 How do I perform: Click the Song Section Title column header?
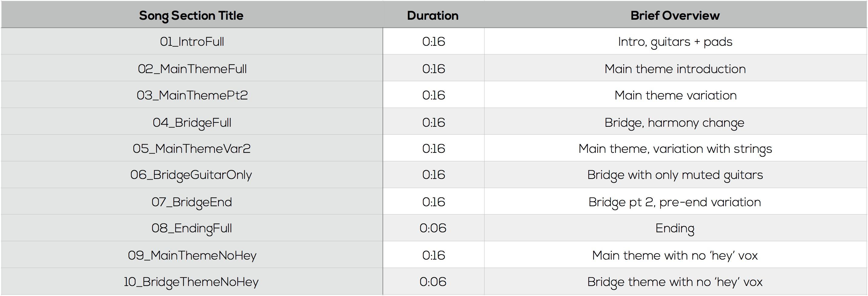[191, 15]
